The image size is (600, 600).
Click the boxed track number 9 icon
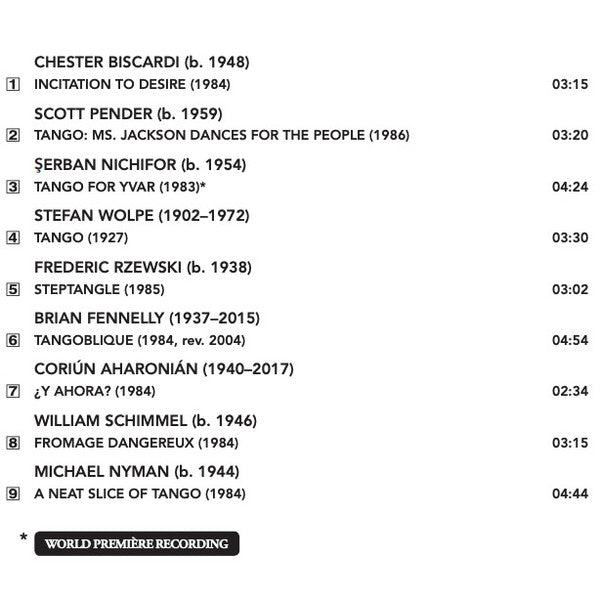[x=13, y=494]
